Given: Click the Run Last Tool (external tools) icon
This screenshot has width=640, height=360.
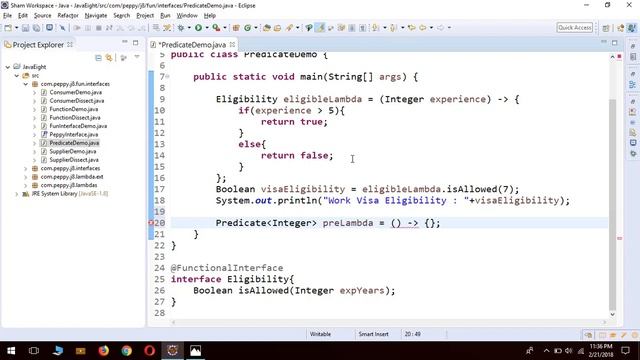Looking at the screenshot, I should click(x=216, y=28).
